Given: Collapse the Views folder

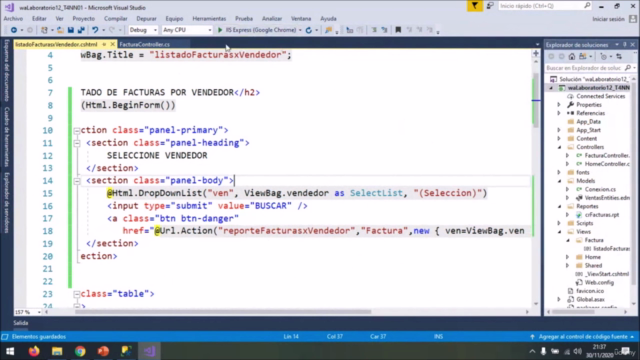Looking at the screenshot, I should point(559,232).
